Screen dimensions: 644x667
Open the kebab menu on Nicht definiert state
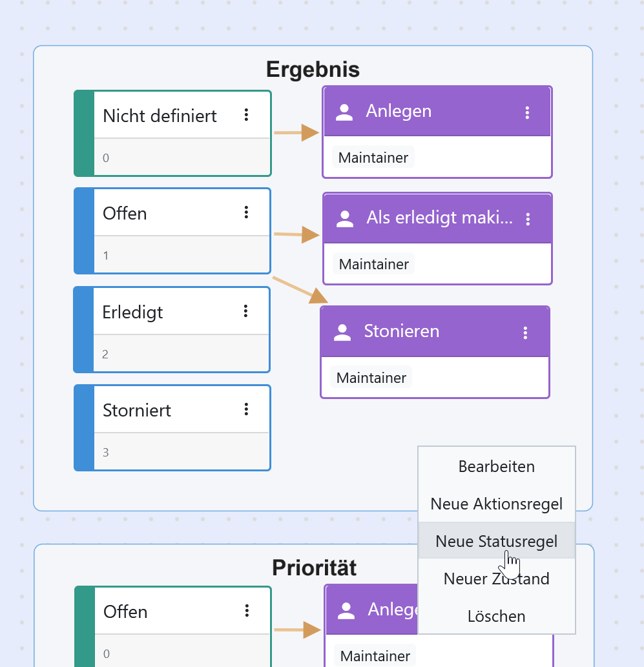(246, 115)
